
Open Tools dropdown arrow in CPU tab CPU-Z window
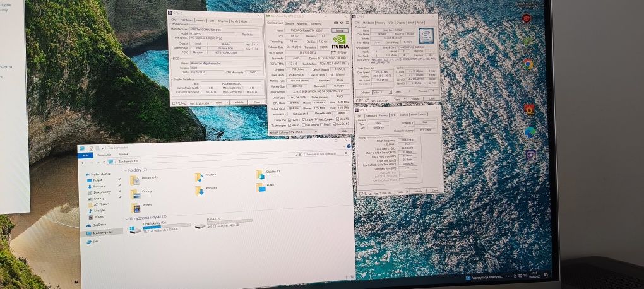click(405, 99)
